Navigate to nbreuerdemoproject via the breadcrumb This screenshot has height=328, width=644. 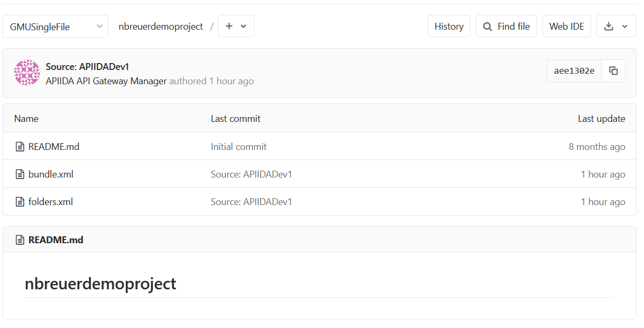(160, 25)
